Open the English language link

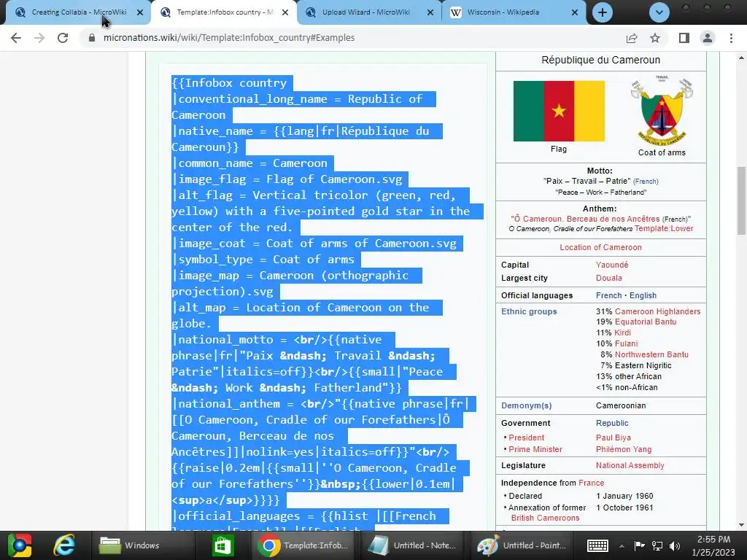(x=643, y=295)
